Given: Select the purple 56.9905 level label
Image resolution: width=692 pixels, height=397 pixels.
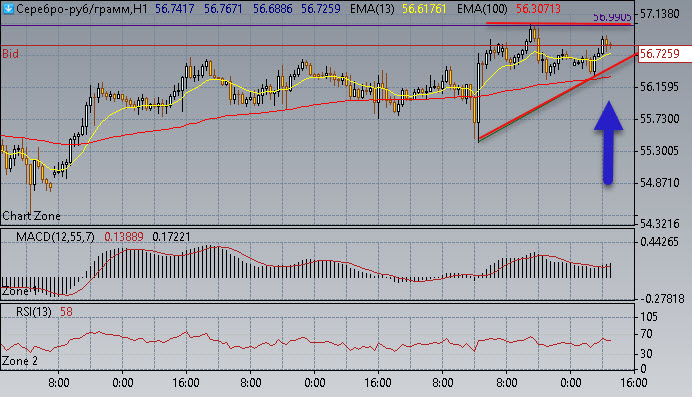Looking at the screenshot, I should point(612,18).
